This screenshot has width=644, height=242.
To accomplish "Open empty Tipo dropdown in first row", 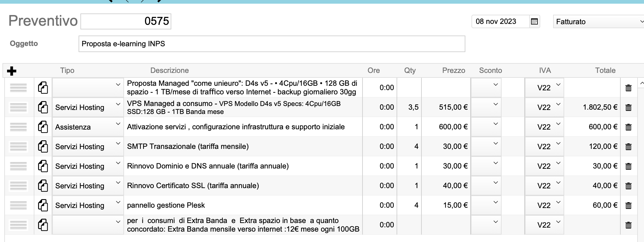I will pyautogui.click(x=87, y=88).
